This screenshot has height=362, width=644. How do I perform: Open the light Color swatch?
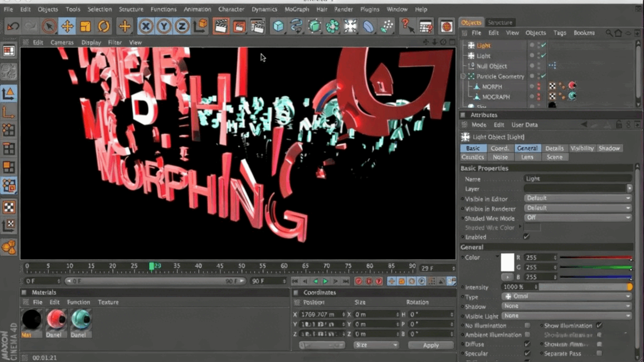coord(507,262)
